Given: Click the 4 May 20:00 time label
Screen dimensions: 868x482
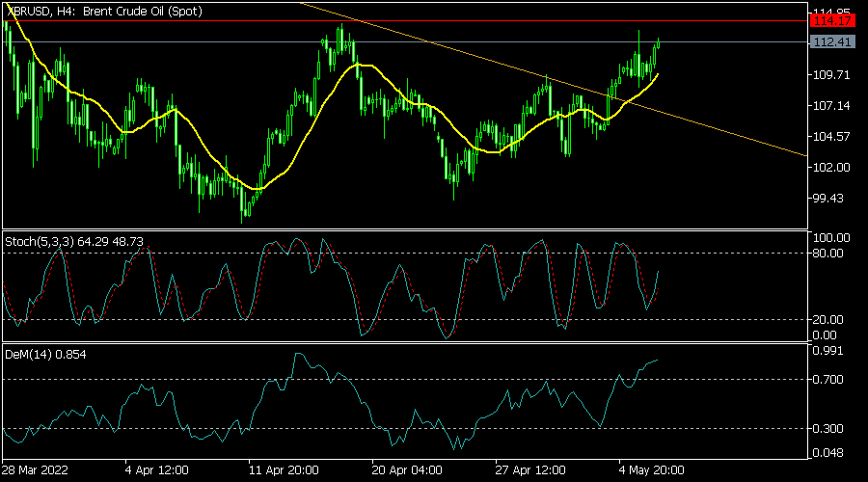Looking at the screenshot, I should tap(652, 470).
